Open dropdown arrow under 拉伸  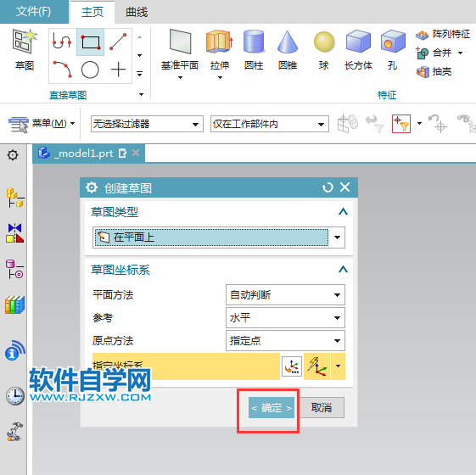click(220, 78)
